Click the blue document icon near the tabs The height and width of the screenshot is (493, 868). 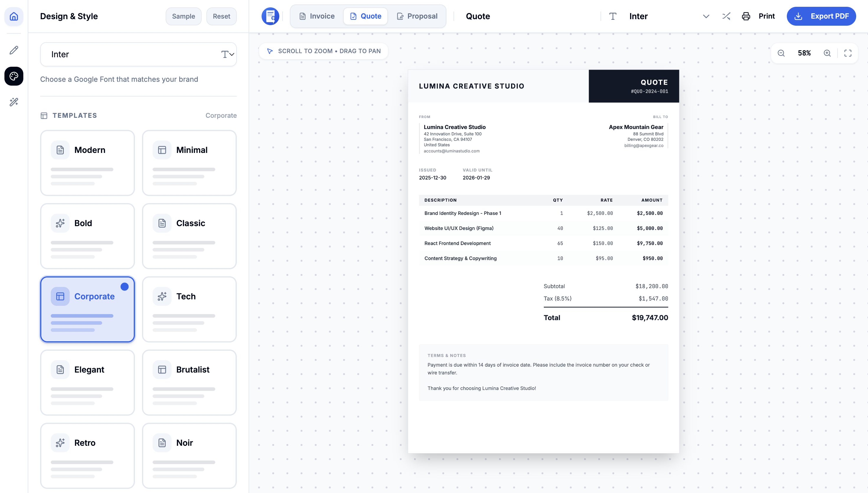pyautogui.click(x=270, y=16)
